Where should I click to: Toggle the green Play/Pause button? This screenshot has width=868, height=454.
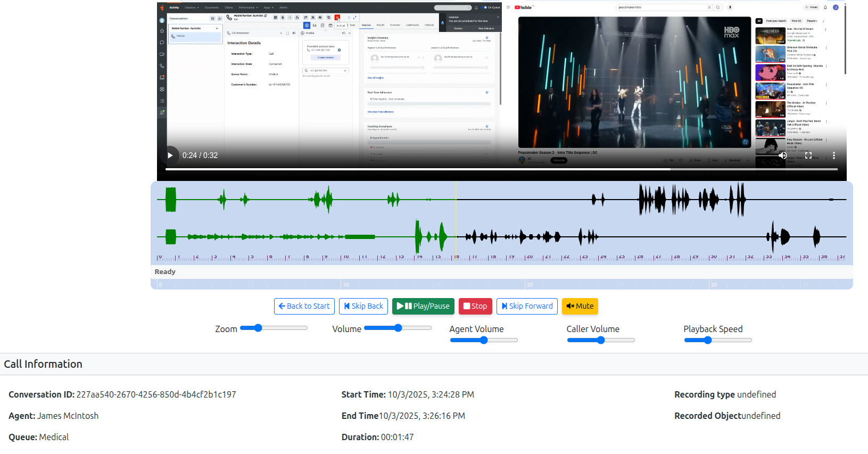(423, 306)
